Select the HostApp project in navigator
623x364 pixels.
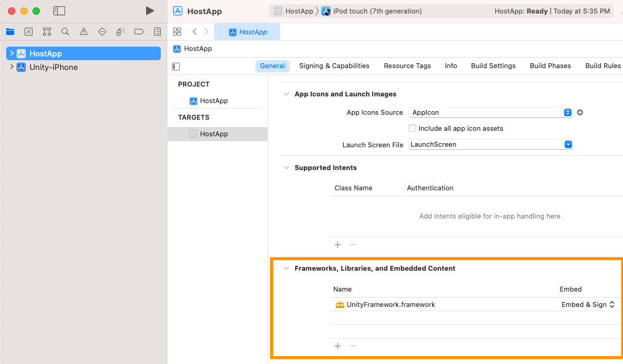(x=83, y=53)
